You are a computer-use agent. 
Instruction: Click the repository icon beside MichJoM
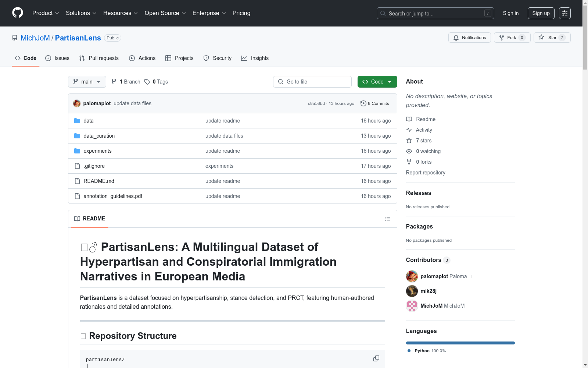15,38
